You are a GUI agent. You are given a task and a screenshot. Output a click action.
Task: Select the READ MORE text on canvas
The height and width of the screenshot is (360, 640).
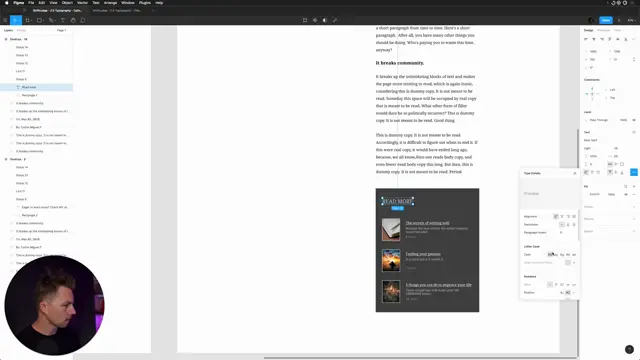click(398, 201)
